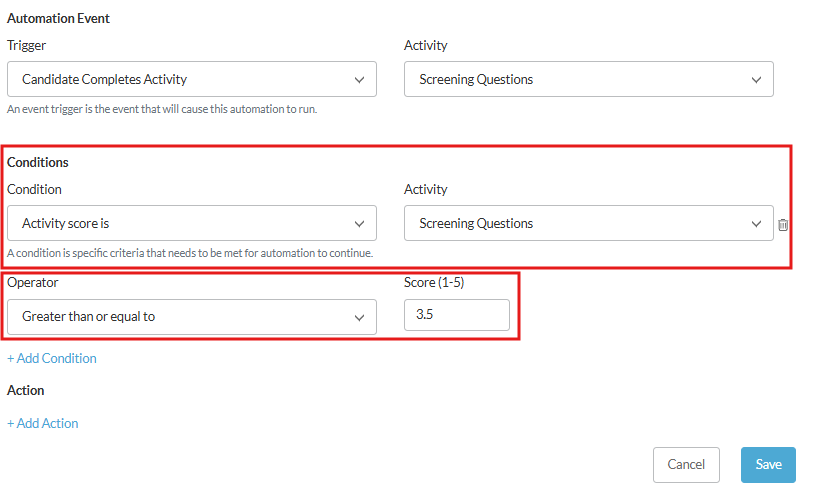Open Screening Questions dropdown under Automation Event
This screenshot has width=815, height=502.
click(x=589, y=79)
